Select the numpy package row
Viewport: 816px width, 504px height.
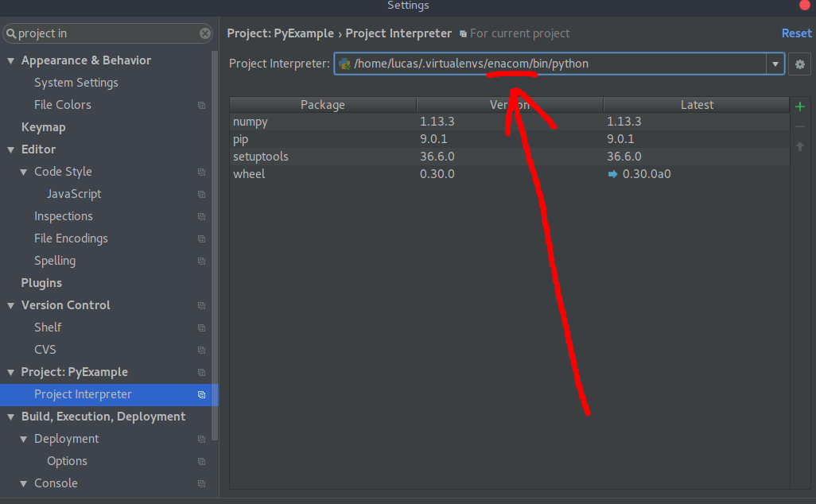click(x=510, y=122)
